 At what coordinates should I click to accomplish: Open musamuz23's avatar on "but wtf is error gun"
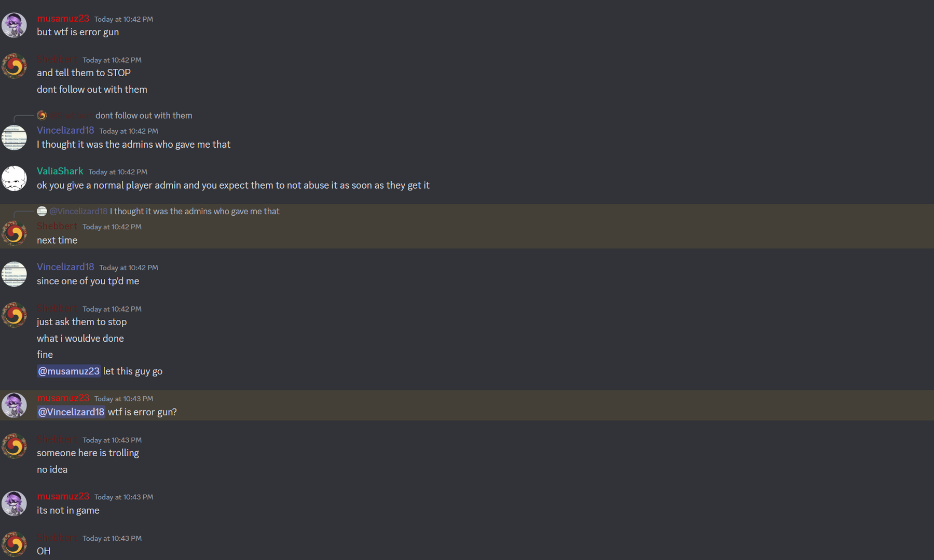14,25
